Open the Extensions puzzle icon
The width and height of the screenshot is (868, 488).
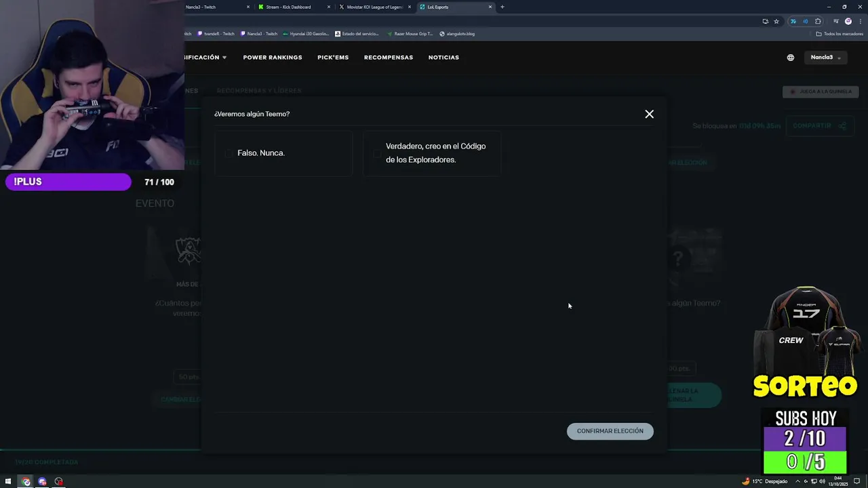pyautogui.click(x=818, y=21)
